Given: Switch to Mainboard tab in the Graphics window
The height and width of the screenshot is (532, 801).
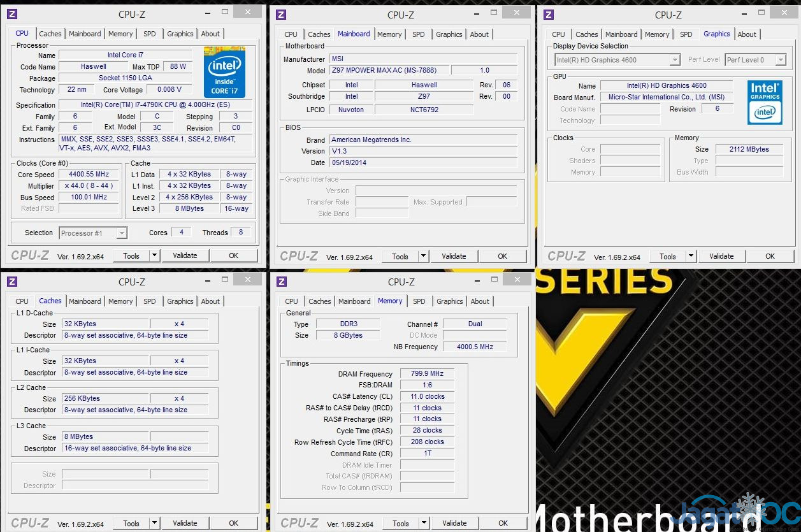Looking at the screenshot, I should (x=621, y=34).
